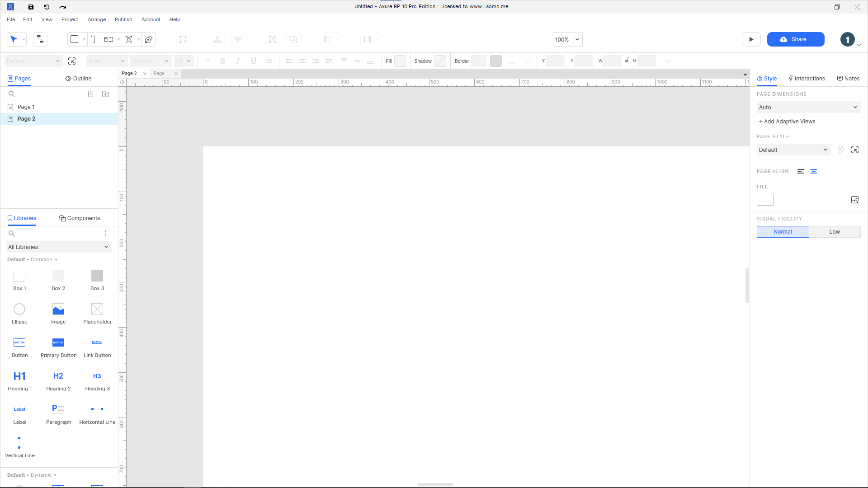Open the Page Style Default dropdown
The width and height of the screenshot is (868, 488).
(793, 150)
